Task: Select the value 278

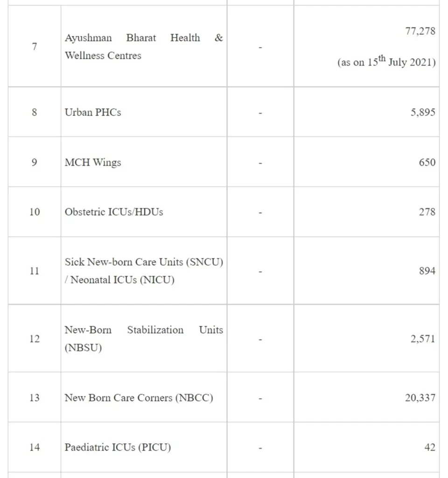Action: (427, 212)
